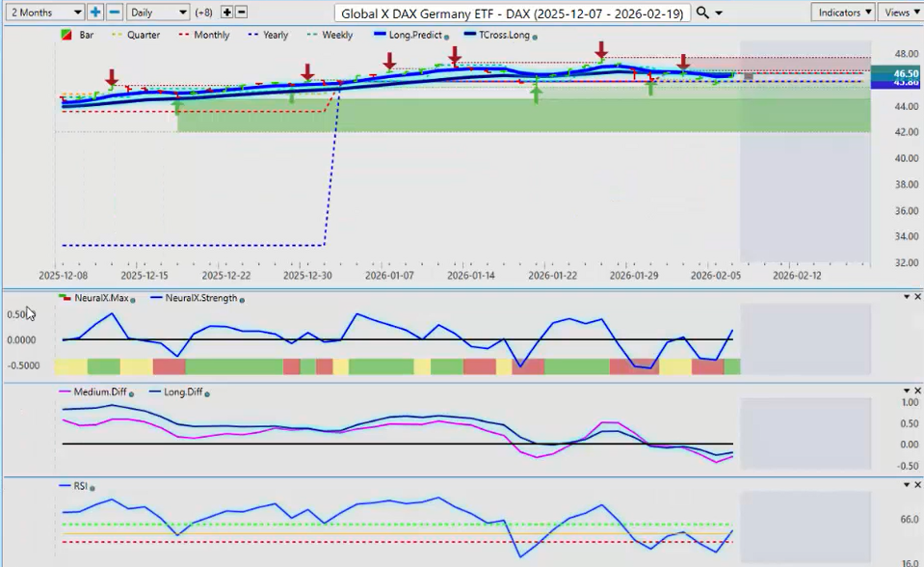
Task: Click the blue plus zoom-in button
Action: (x=95, y=13)
